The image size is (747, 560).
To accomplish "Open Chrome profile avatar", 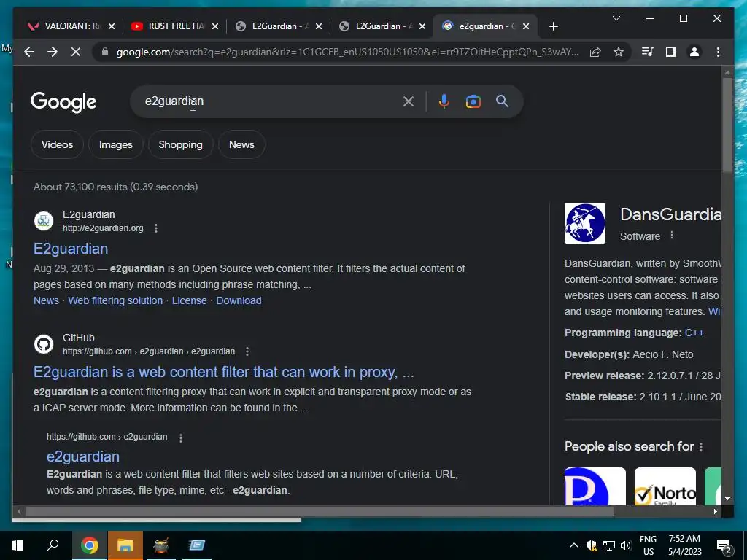I will click(694, 52).
